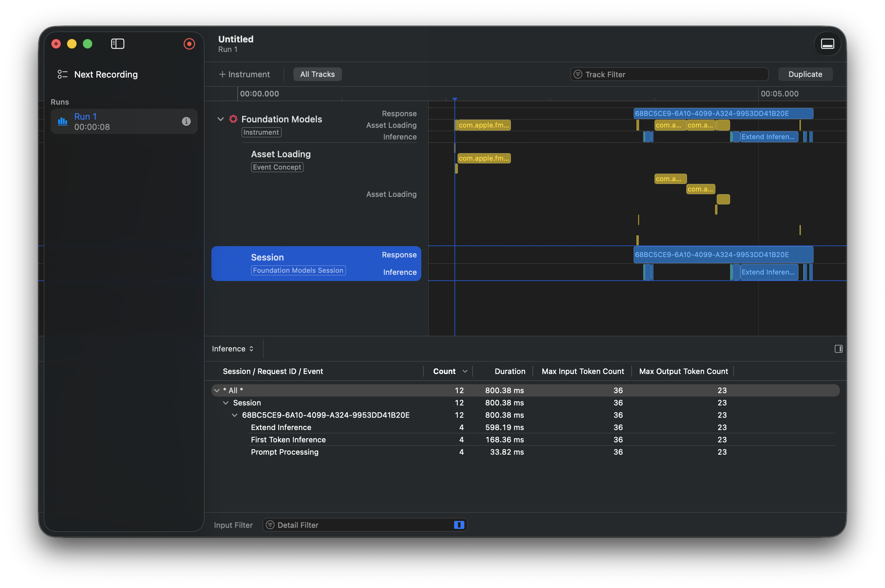Select the All Tracks tab
The width and height of the screenshot is (885, 588).
coord(317,74)
